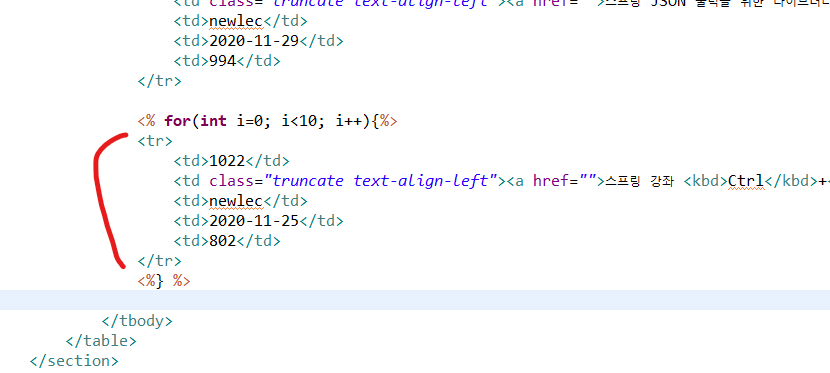
Task: Click the date text 2020-11-25
Action: 254,221
